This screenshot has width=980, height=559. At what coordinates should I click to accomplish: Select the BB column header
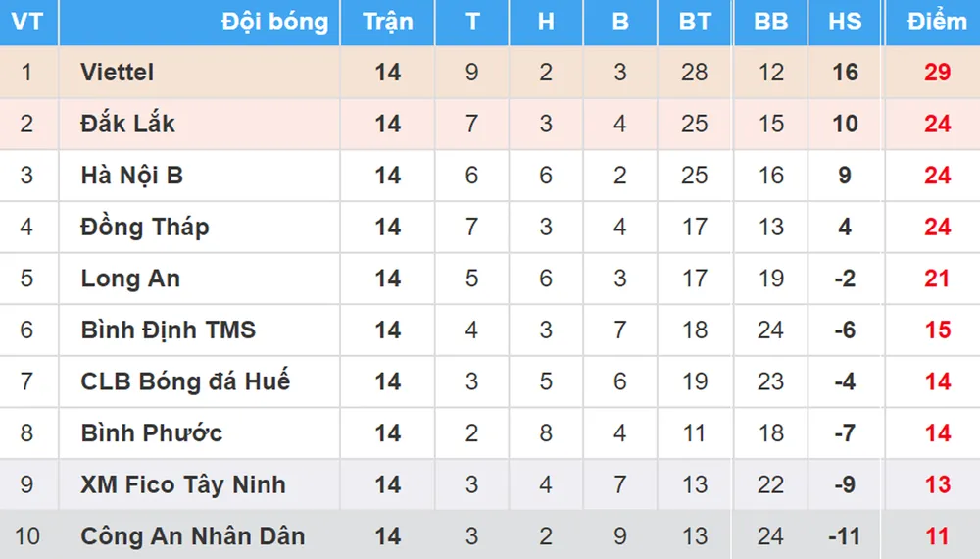click(x=771, y=22)
